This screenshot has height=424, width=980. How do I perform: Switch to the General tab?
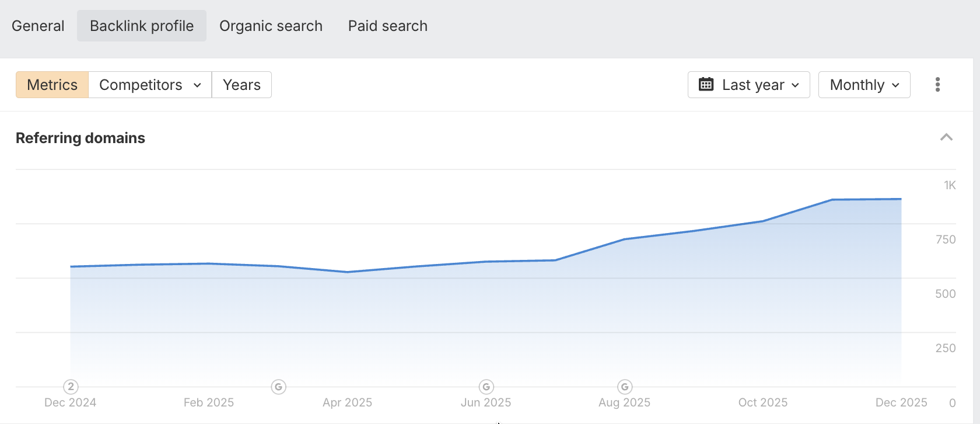click(38, 26)
